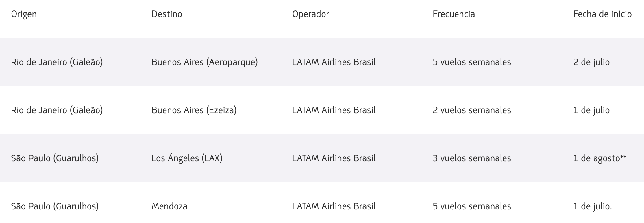Click the 2 de julio date

pos(591,62)
